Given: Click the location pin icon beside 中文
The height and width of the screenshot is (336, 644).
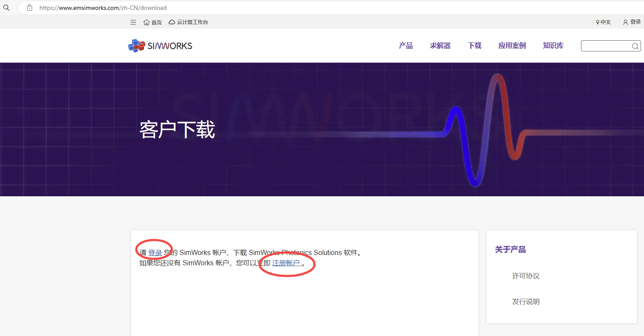Looking at the screenshot, I should 598,22.
